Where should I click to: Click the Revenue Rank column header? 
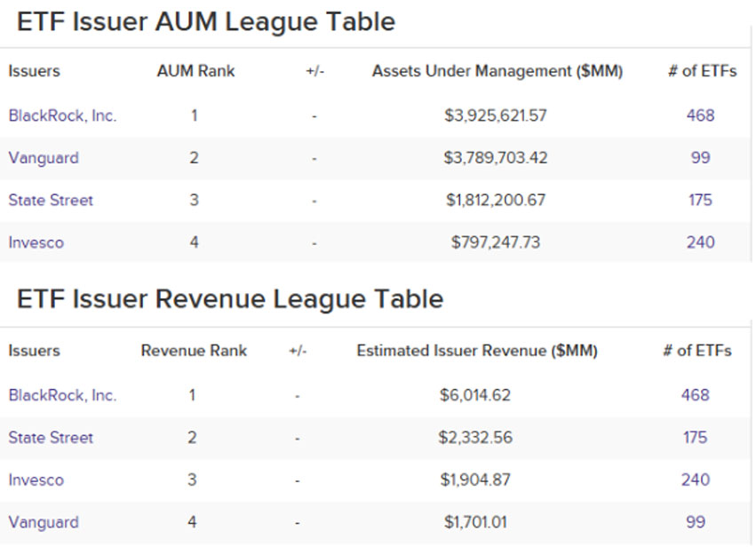point(194,351)
